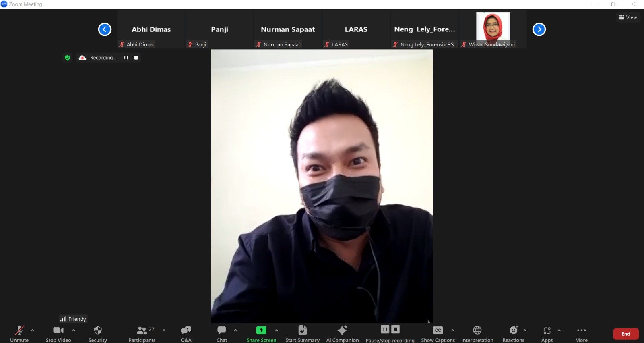Viewport: 644px width, 343px height.
Task: Click muted mic icon beside Abhi Dimas
Action: [122, 44]
